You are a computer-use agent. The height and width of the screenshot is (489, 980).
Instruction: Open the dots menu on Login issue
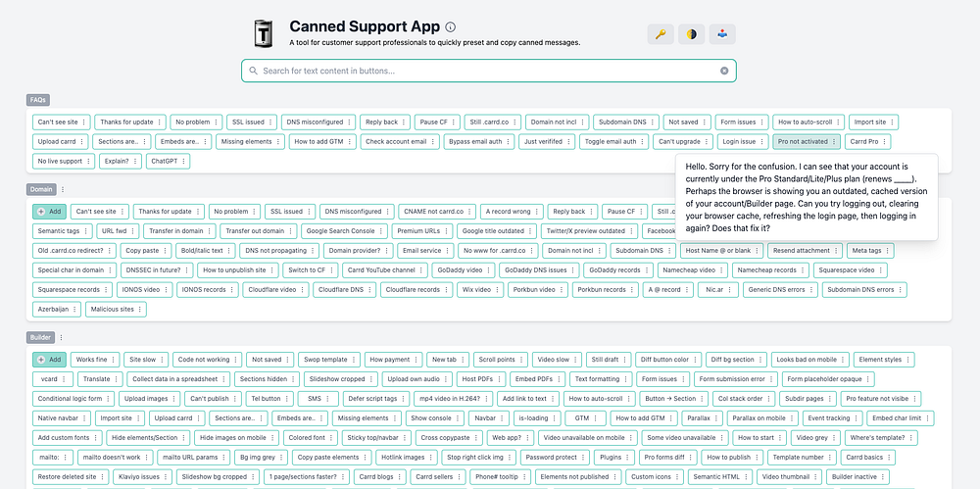[x=761, y=142]
